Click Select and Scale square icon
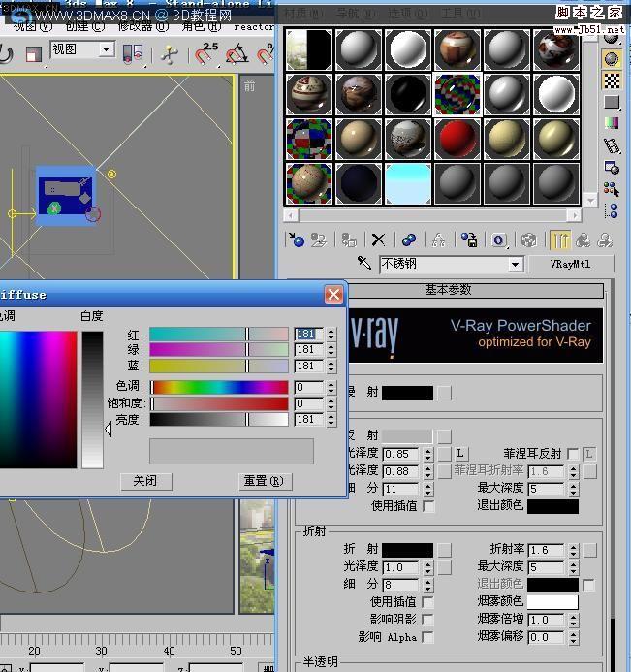The image size is (631, 672). point(33,54)
